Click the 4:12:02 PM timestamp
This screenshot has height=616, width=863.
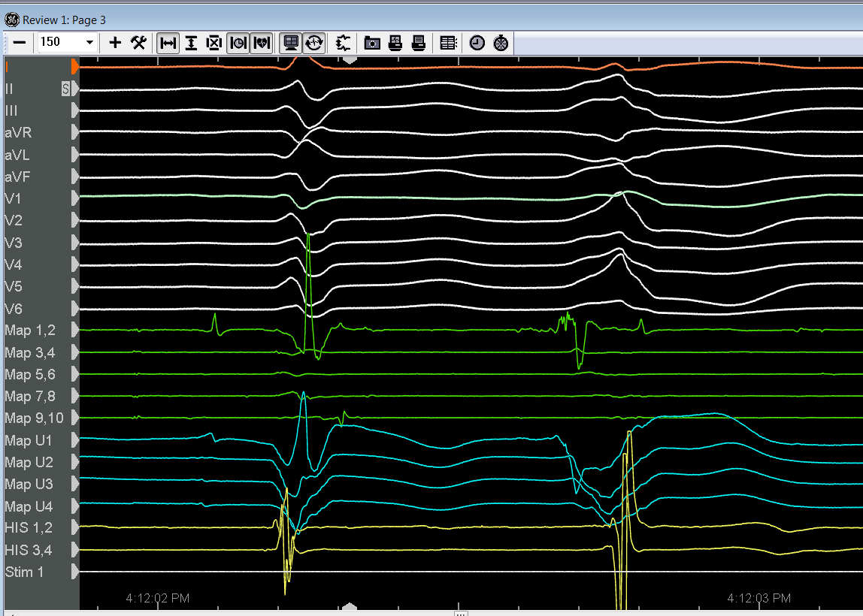pyautogui.click(x=157, y=598)
